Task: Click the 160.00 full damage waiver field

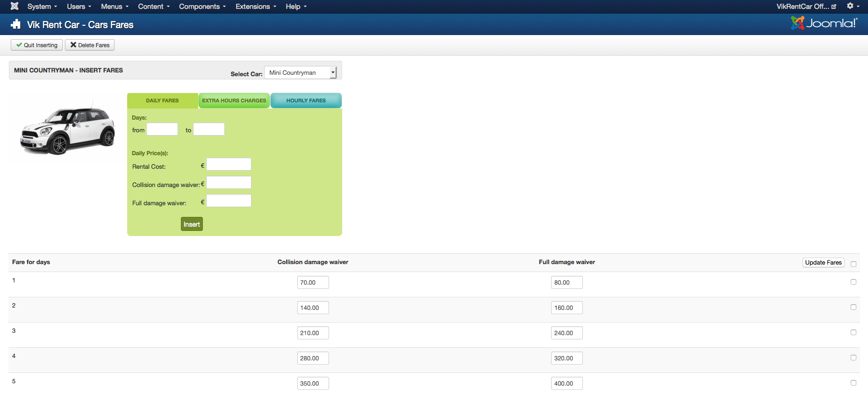Action: coord(567,308)
